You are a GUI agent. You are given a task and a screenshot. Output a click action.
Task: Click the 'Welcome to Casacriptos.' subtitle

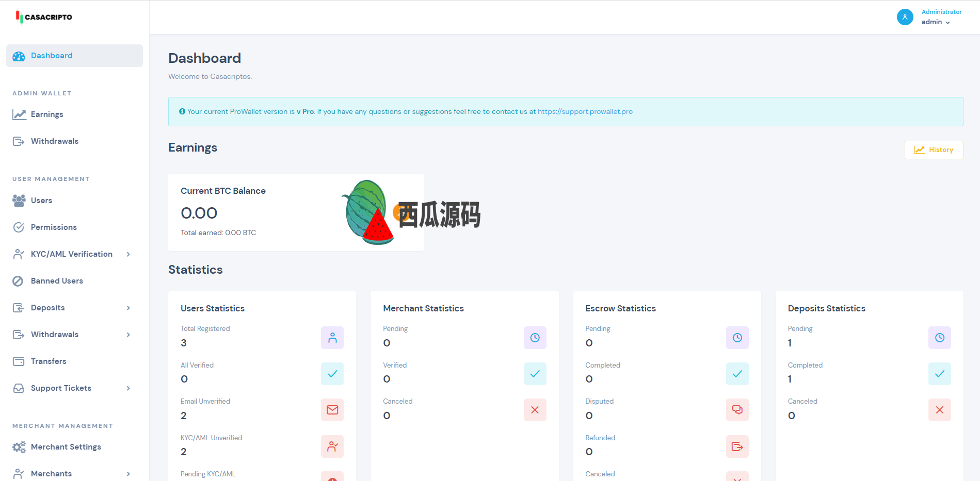(x=210, y=77)
